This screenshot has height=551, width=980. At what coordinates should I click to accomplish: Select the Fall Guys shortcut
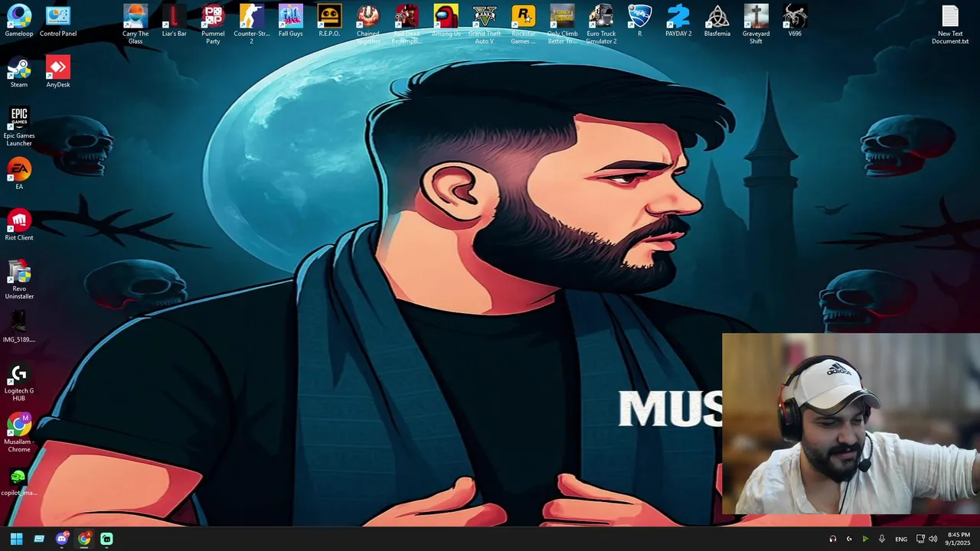click(x=290, y=21)
